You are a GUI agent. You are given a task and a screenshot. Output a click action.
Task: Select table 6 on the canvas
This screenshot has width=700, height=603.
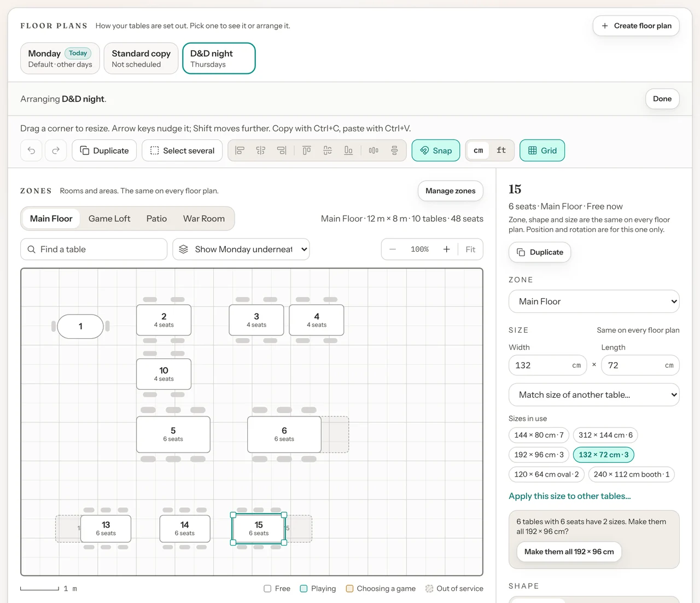point(284,434)
